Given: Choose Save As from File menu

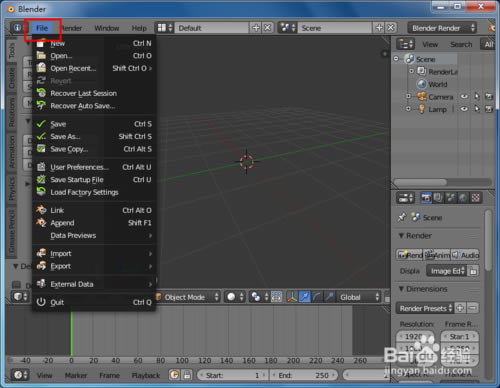Looking at the screenshot, I should coord(94,136).
